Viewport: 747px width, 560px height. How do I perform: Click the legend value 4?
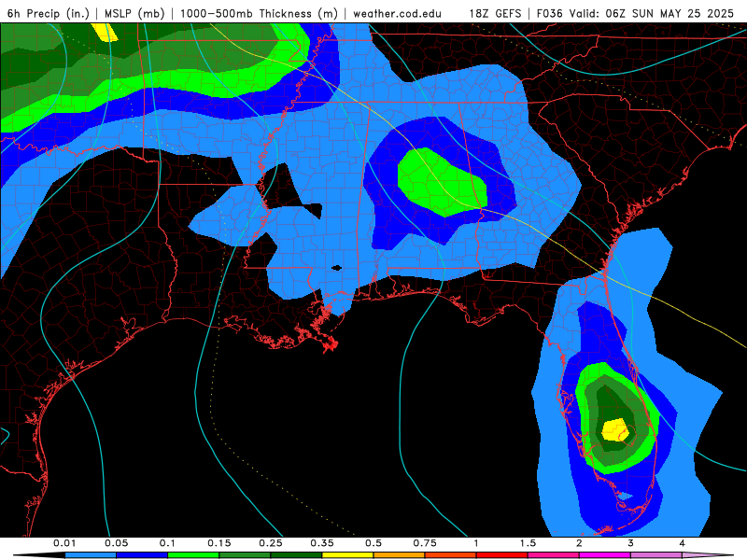683,543
